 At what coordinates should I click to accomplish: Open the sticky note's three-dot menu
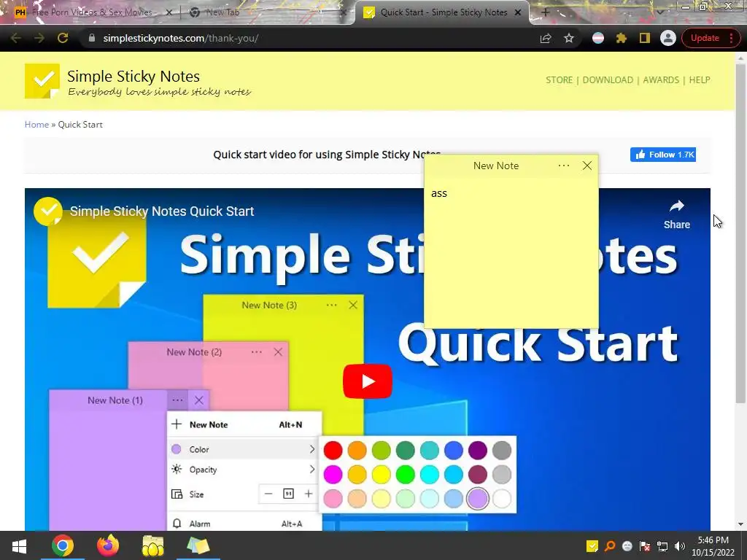click(564, 166)
